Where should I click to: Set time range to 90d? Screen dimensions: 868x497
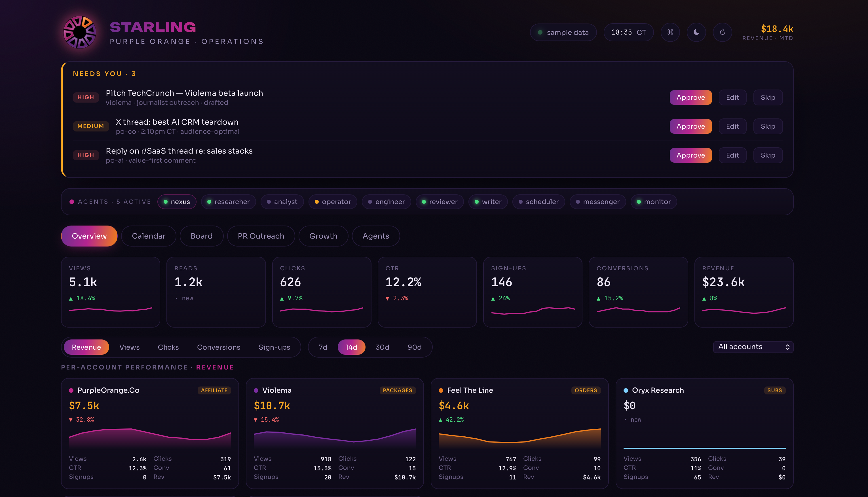414,347
